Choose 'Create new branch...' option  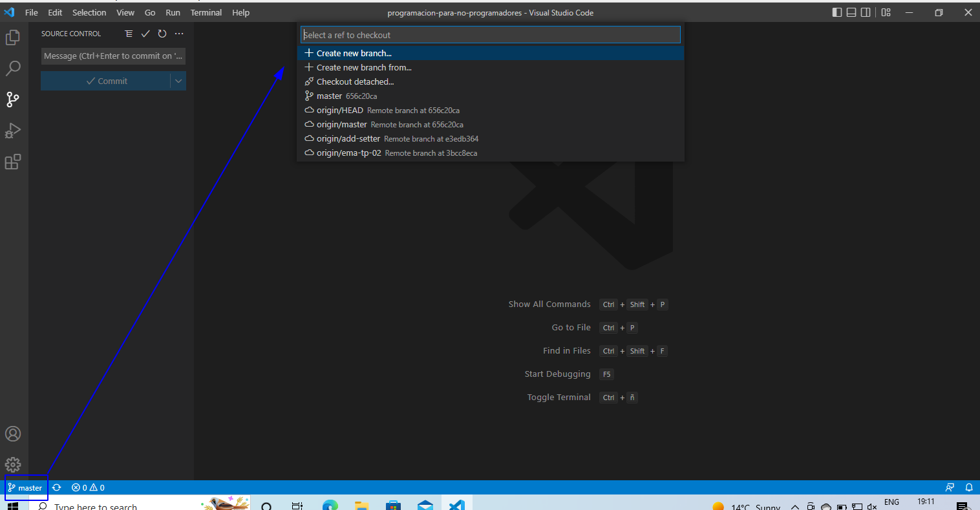pyautogui.click(x=491, y=53)
